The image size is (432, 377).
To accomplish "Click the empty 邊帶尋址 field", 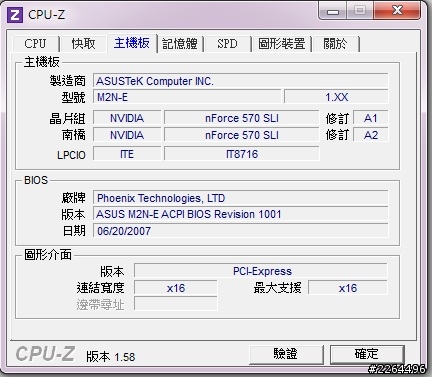I will tap(176, 304).
